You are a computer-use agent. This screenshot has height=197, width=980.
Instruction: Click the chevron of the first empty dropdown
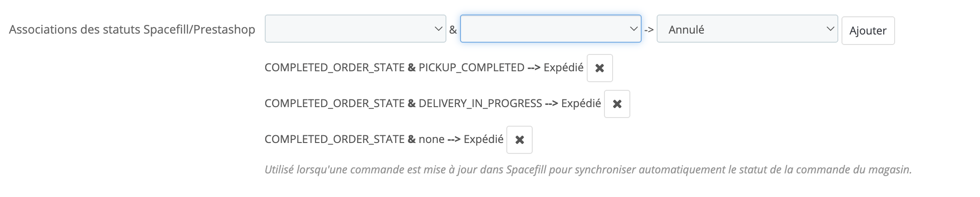point(438,29)
